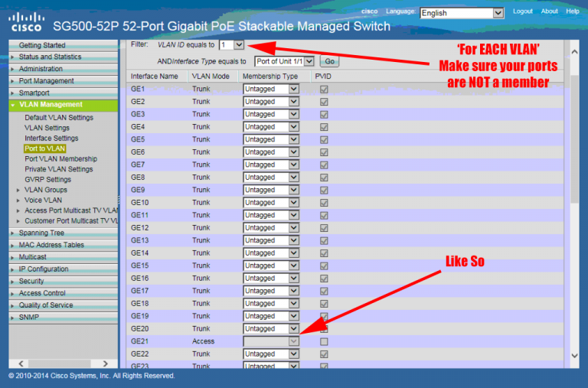This screenshot has width=588, height=388.
Task: Expand the Administration menu
Action: pos(63,69)
